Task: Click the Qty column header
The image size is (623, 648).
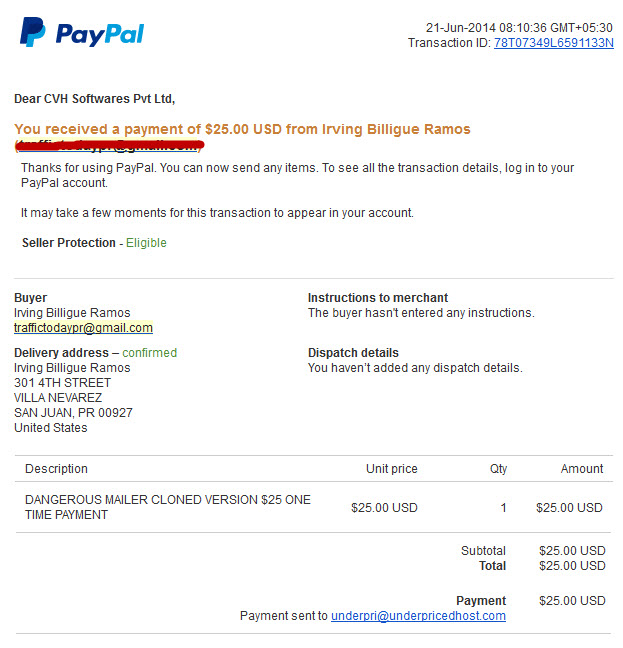Action: click(498, 469)
